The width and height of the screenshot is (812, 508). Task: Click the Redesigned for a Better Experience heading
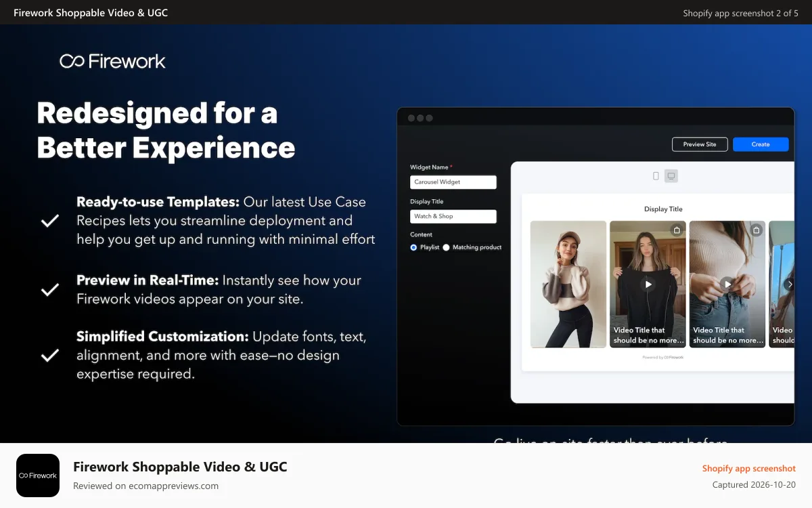pyautogui.click(x=166, y=130)
